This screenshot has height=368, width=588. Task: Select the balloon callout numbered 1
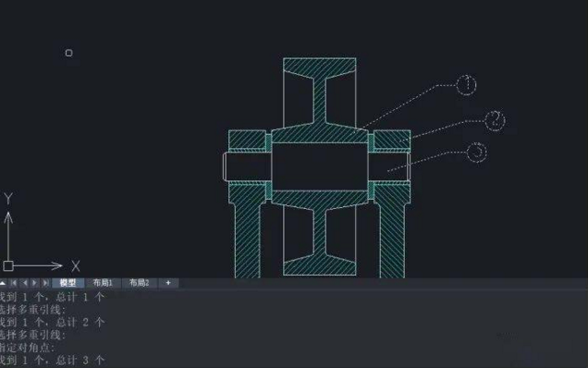(466, 85)
